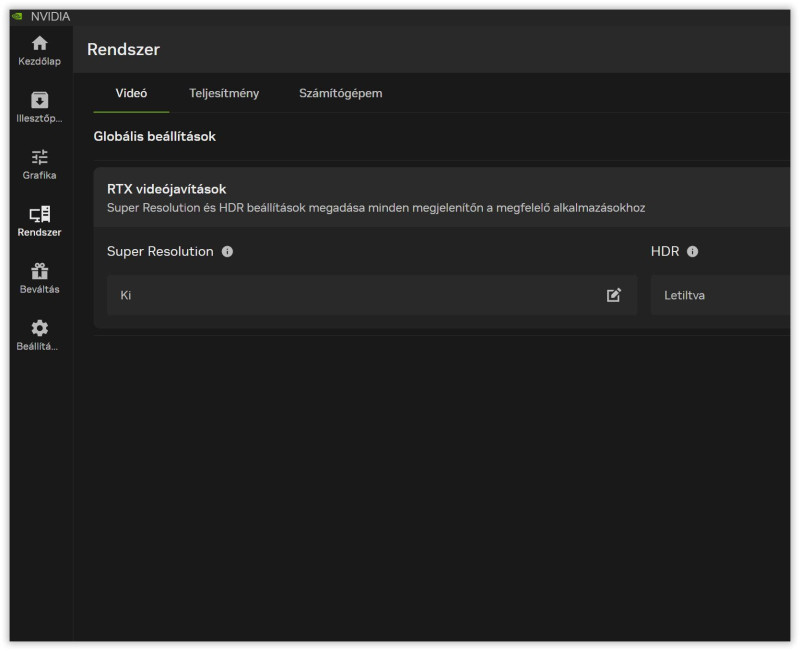Click the Globális beállítások heading

click(x=154, y=136)
